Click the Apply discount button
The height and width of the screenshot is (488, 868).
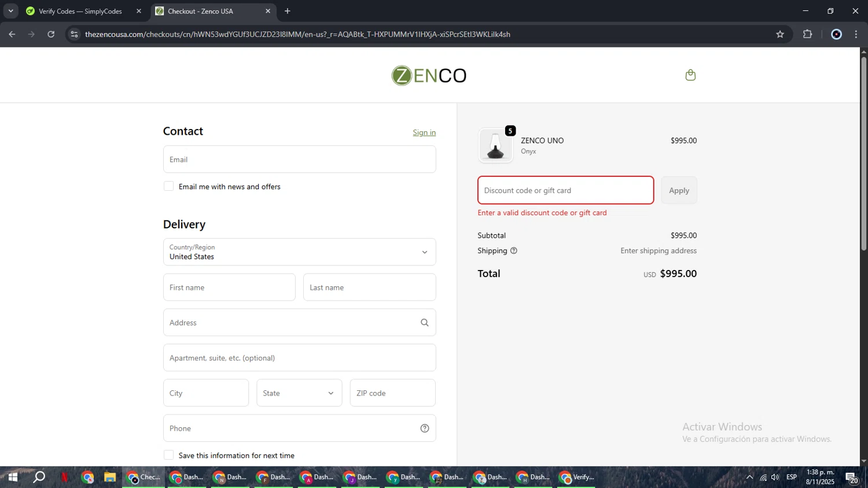(679, 190)
